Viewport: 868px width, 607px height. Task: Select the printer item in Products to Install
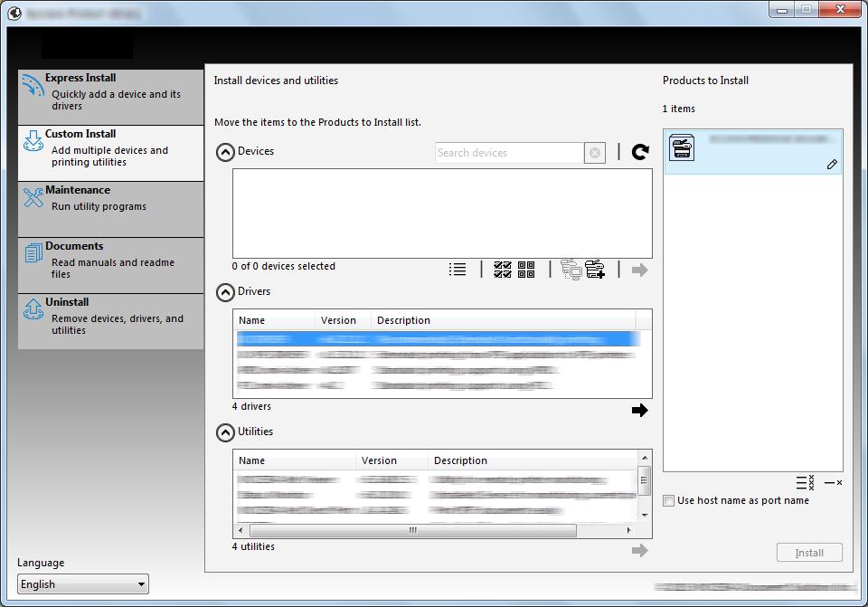[x=753, y=152]
